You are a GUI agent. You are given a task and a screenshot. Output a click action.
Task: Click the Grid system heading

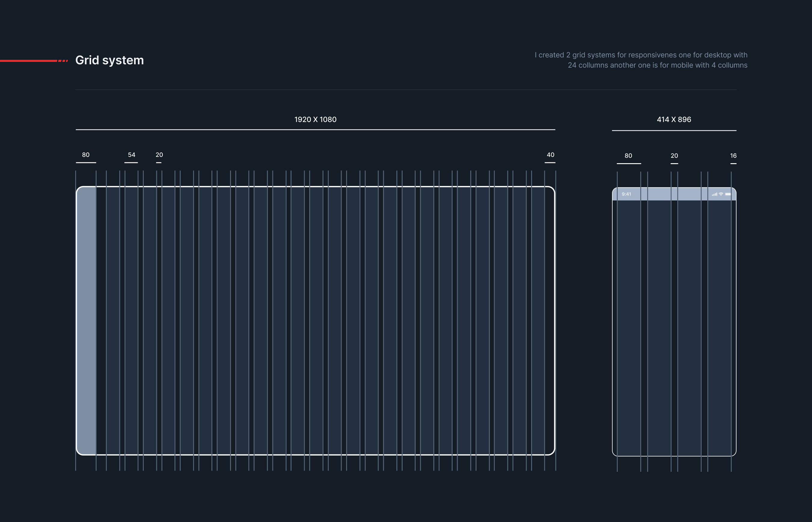tap(109, 60)
